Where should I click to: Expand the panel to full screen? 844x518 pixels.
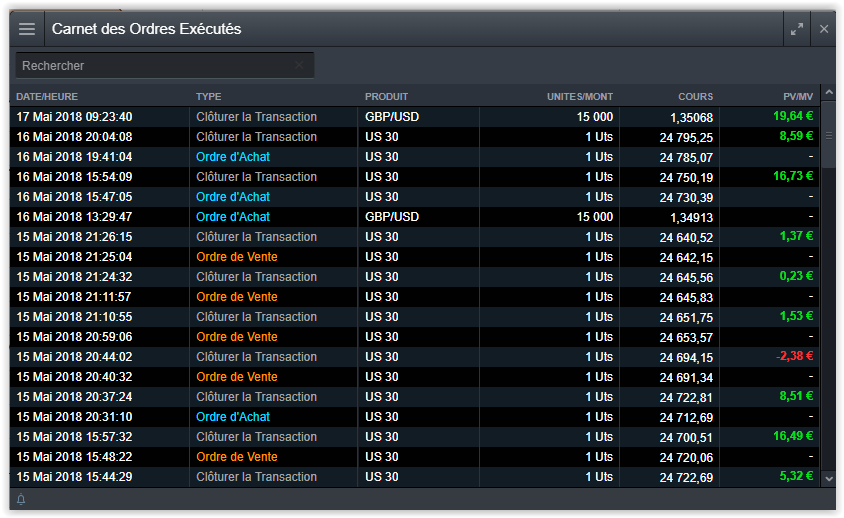[797, 29]
